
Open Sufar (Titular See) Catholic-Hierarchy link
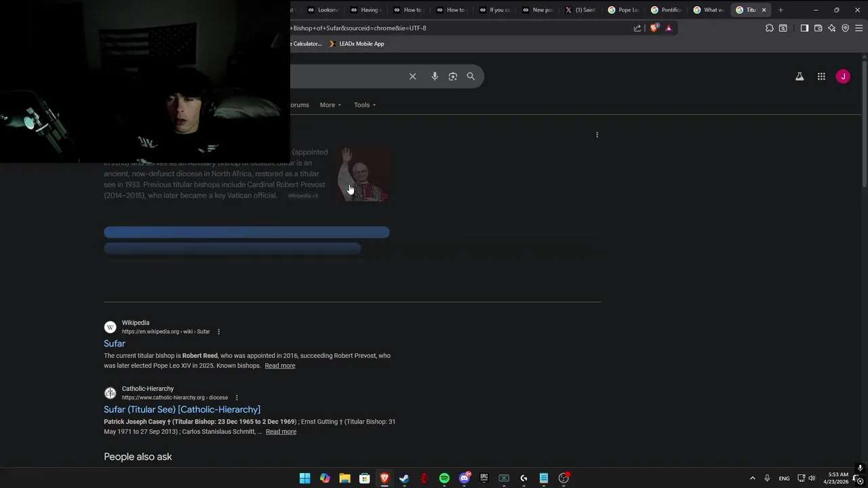(x=182, y=409)
